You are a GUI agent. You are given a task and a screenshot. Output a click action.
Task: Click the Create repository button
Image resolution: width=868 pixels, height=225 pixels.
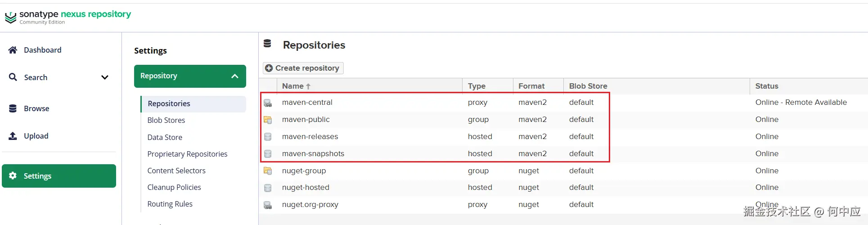point(303,68)
